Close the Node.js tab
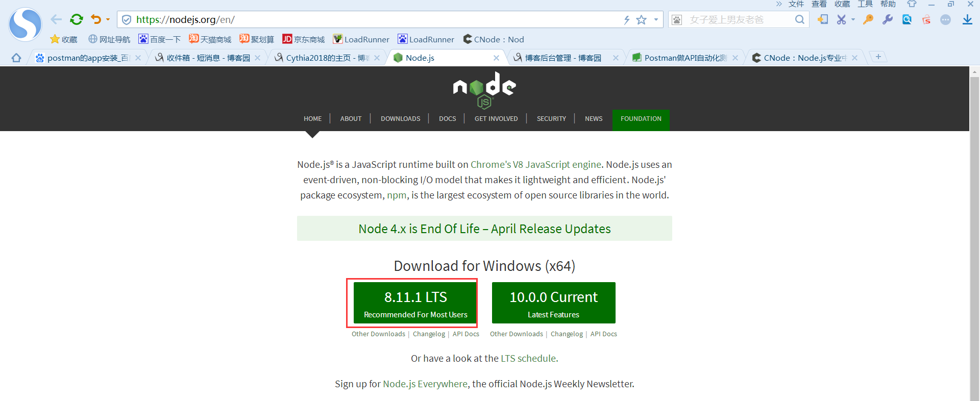This screenshot has width=980, height=401. [x=496, y=58]
